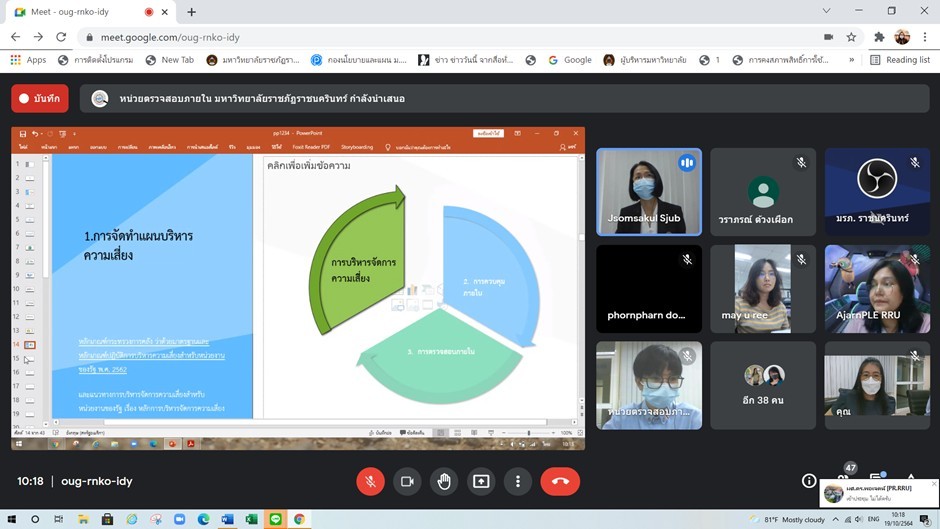Unmute the microphone in Meet
Screen dimensions: 940x529
pyautogui.click(x=370, y=481)
